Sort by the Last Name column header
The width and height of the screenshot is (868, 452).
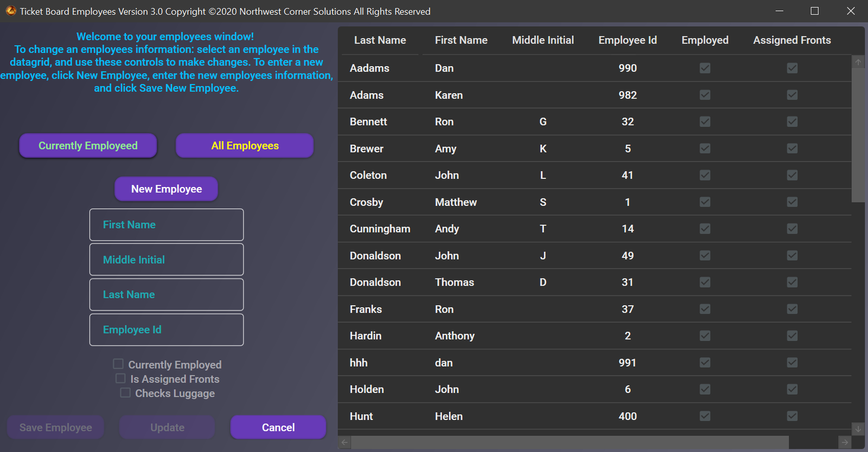tap(380, 40)
